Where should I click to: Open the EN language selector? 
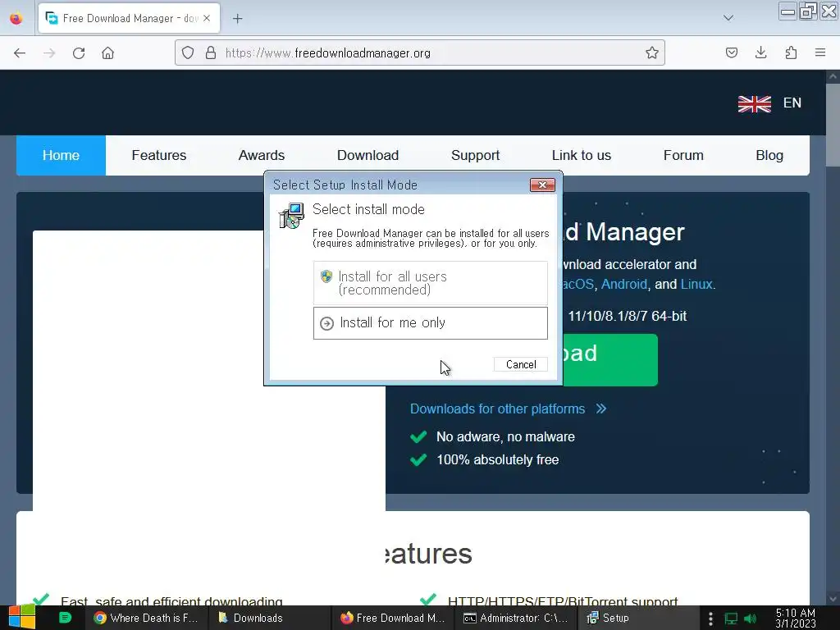pyautogui.click(x=792, y=103)
